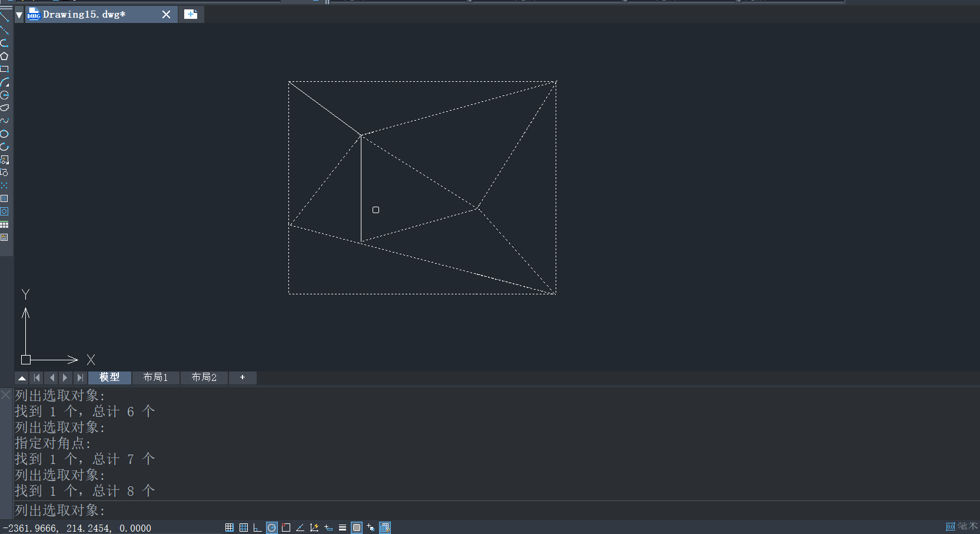The width and height of the screenshot is (980, 534).
Task: Open the Table tool
Action: (x=4, y=224)
